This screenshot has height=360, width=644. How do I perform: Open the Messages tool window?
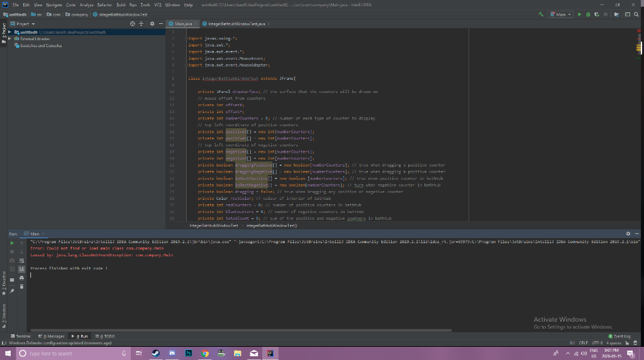52,336
